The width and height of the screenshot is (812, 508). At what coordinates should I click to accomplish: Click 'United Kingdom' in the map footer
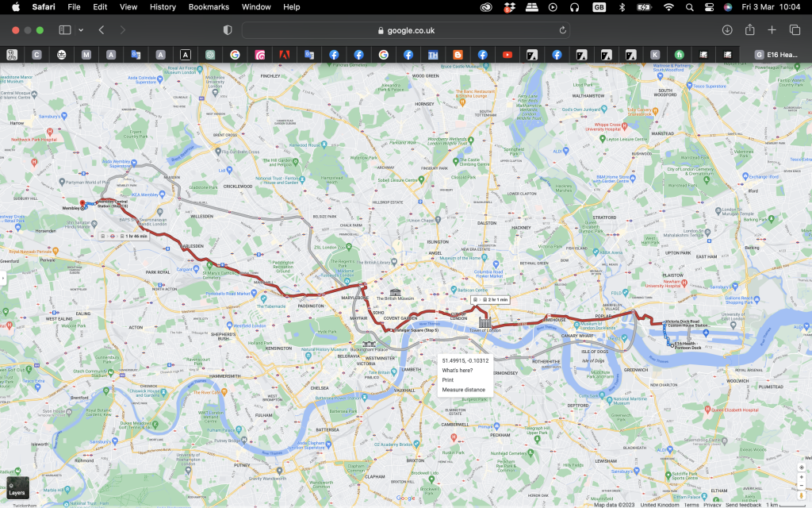[659, 504]
